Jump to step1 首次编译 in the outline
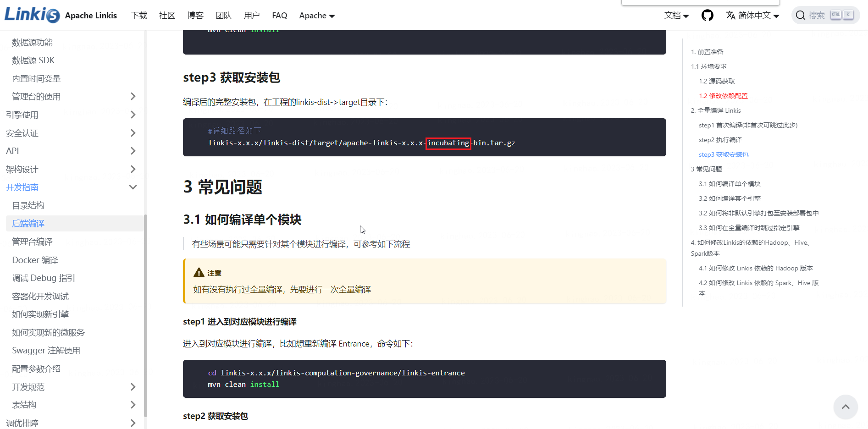Image resolution: width=868 pixels, height=429 pixels. point(748,125)
